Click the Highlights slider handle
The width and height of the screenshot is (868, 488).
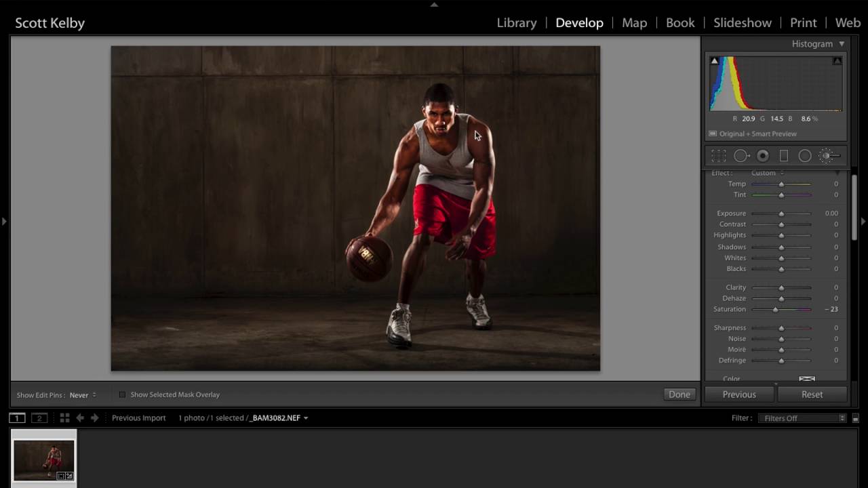(781, 235)
